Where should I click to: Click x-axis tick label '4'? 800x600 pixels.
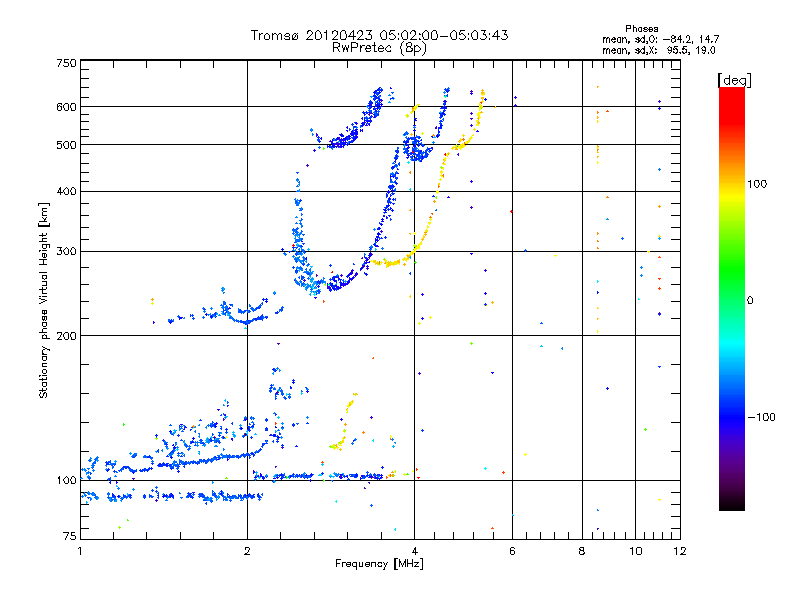pos(414,551)
